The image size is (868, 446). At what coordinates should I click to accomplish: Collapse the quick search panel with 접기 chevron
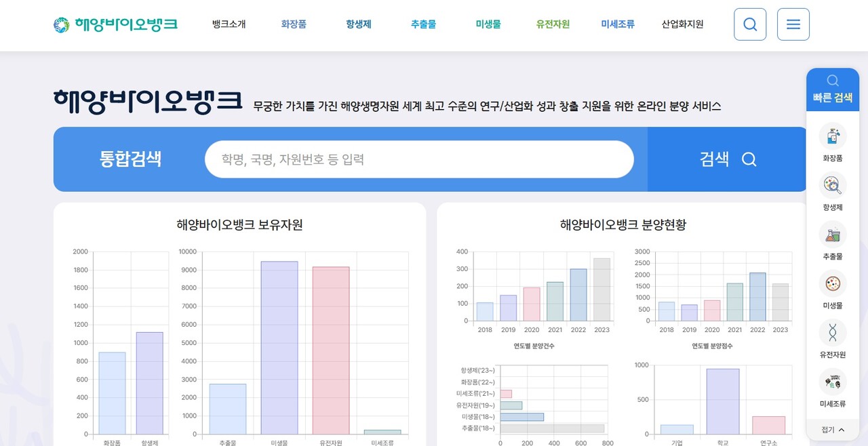pyautogui.click(x=832, y=429)
